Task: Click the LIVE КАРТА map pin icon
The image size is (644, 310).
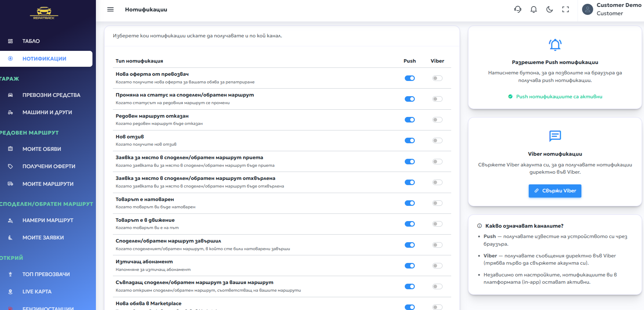Action: [10, 292]
